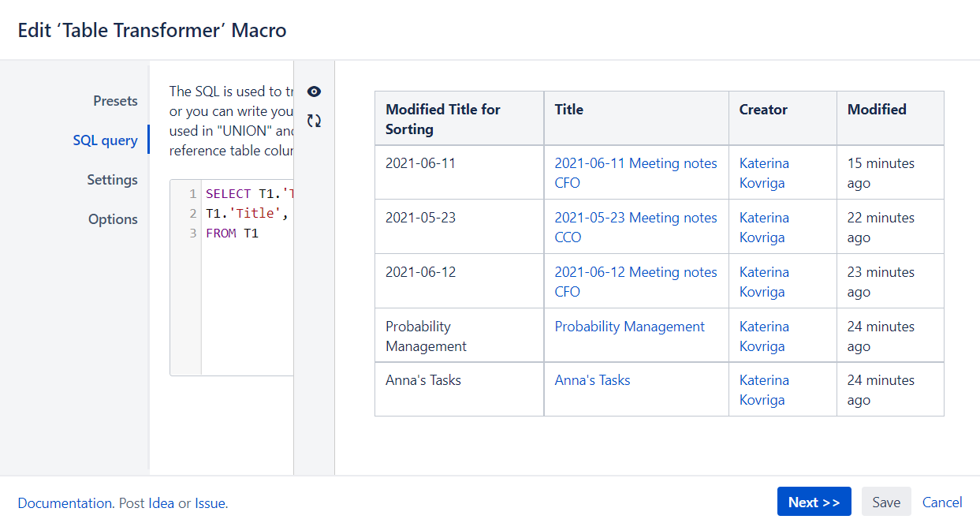
Task: Switch to the Presets tab
Action: coord(115,101)
